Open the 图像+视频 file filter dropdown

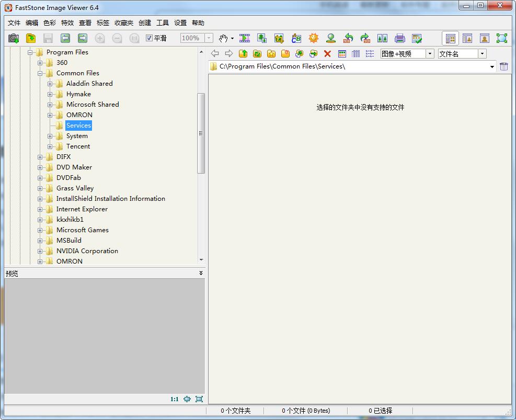point(430,53)
